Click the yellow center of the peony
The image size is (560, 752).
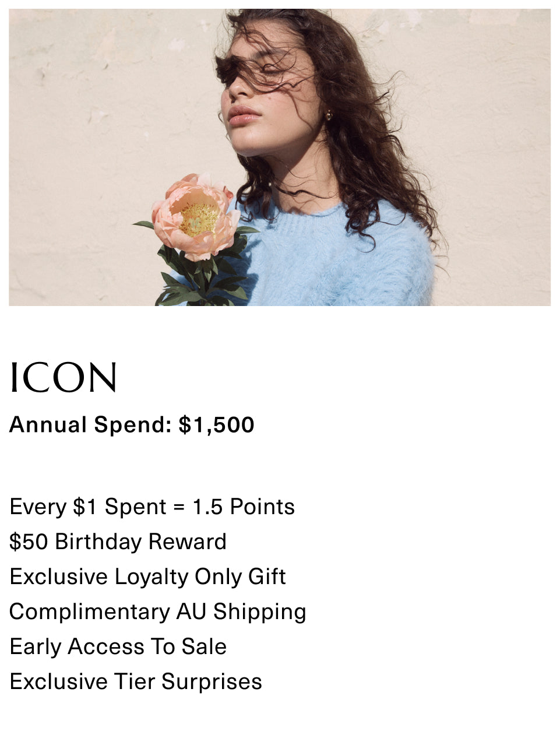click(x=198, y=219)
